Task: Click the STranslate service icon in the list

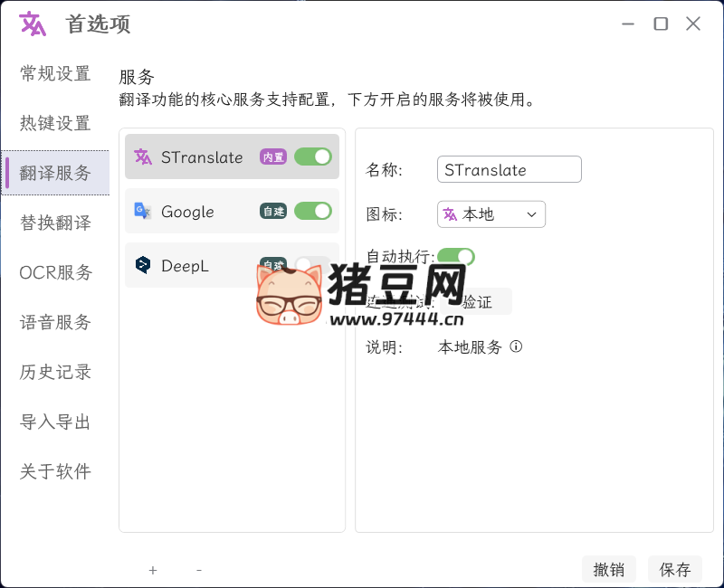Action: [143, 156]
